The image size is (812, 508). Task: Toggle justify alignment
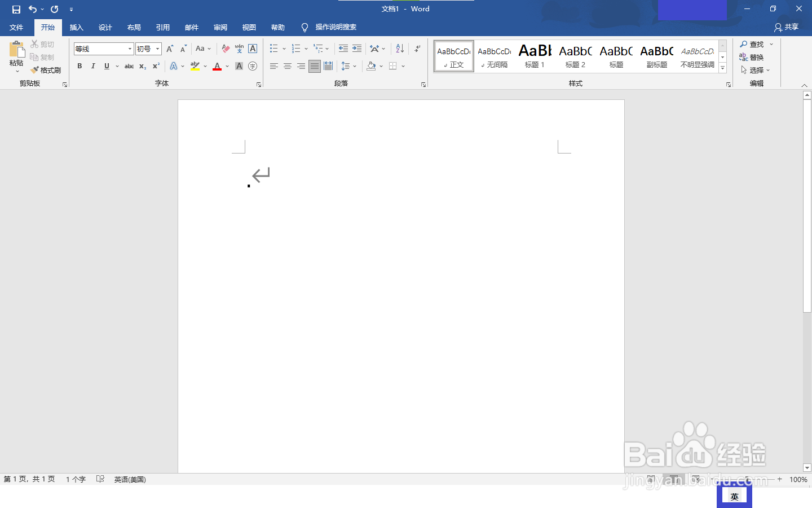[315, 66]
